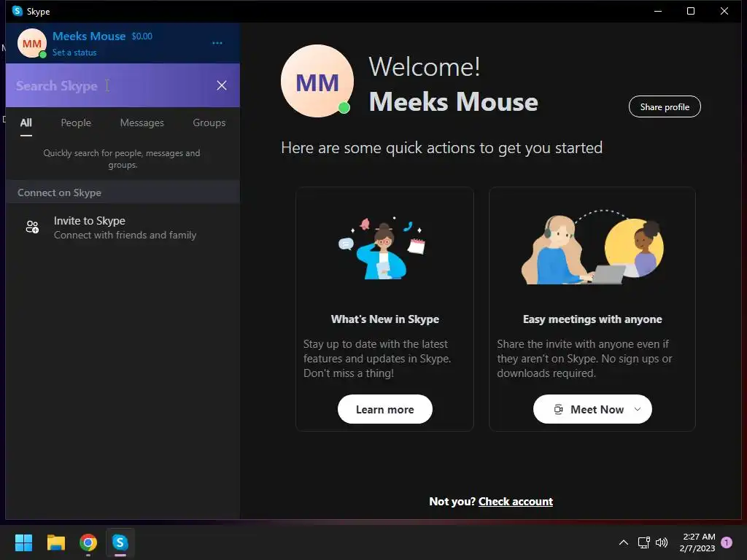Expand the Meet Now dropdown chevron
The image size is (747, 560).
pos(638,410)
